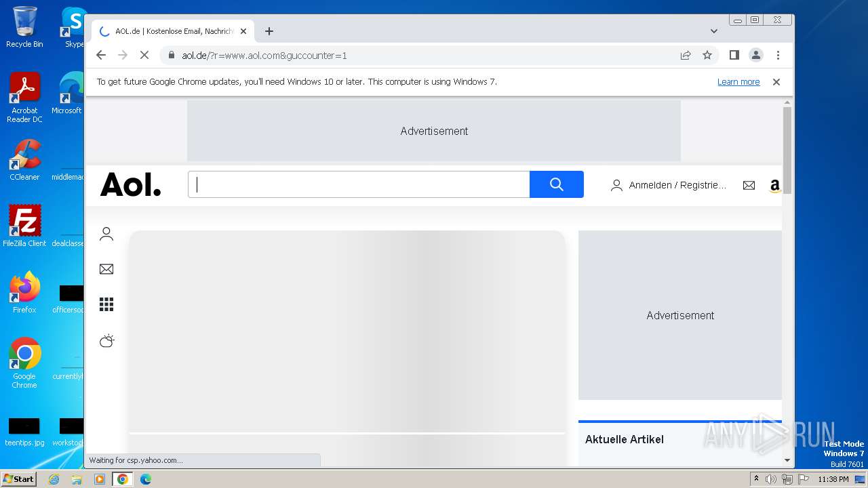Click the scrollbar down arrow
This screenshot has height=488, width=868.
point(787,460)
